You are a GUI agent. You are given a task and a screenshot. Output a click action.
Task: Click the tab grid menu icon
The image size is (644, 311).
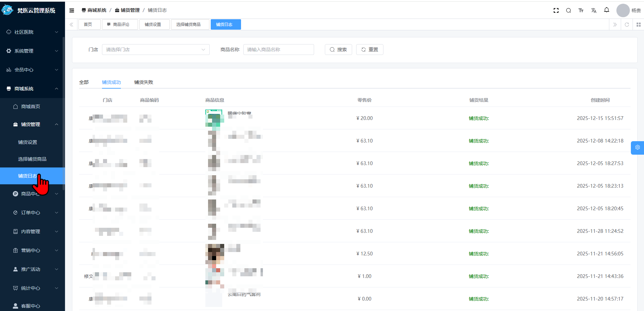pyautogui.click(x=638, y=25)
